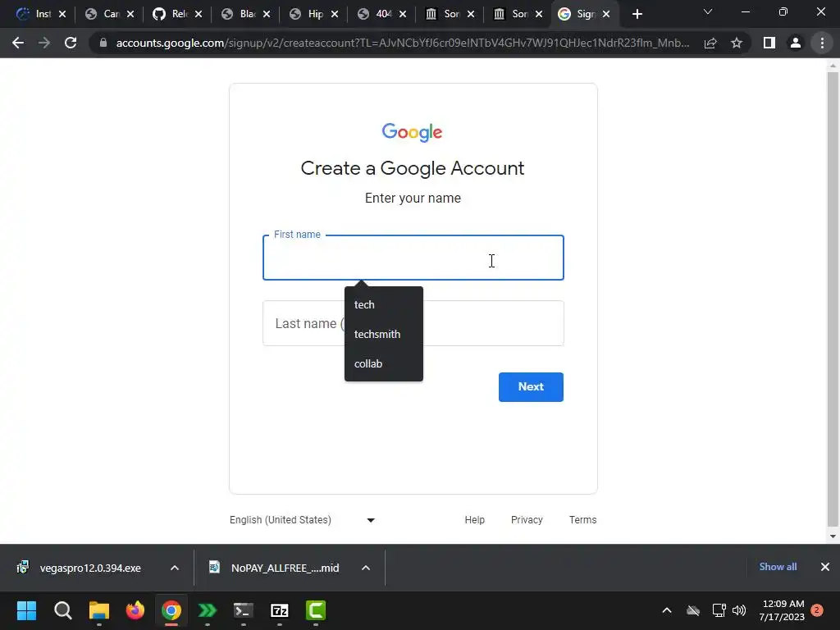Choose the collab autofill suggestion
This screenshot has width=840, height=630.
pos(384,363)
